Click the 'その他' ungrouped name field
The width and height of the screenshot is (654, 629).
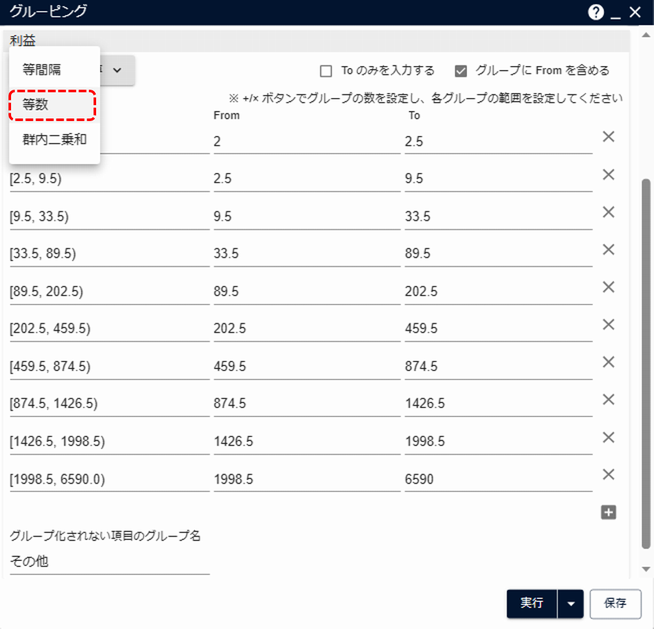[x=109, y=561]
